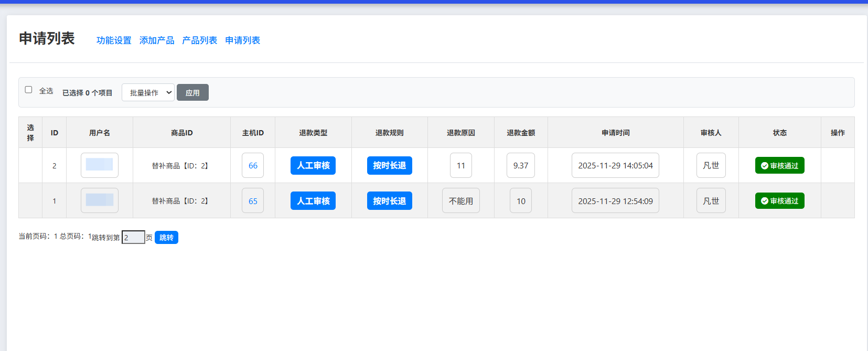868x351 pixels.
Task: Click 按时长退 rule badge in first row
Action: click(x=389, y=165)
